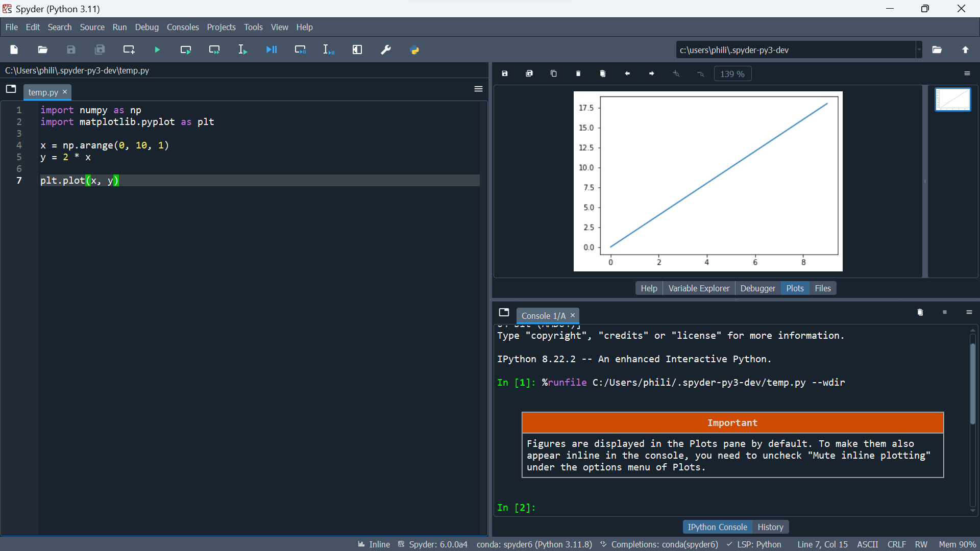The height and width of the screenshot is (551, 980).
Task: Click the console interrupt kernel stop button
Action: tap(945, 312)
